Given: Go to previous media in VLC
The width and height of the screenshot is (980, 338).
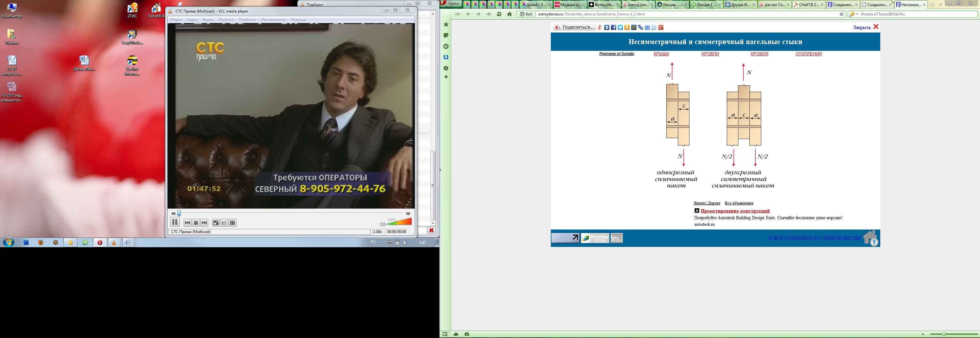Looking at the screenshot, I should [188, 223].
